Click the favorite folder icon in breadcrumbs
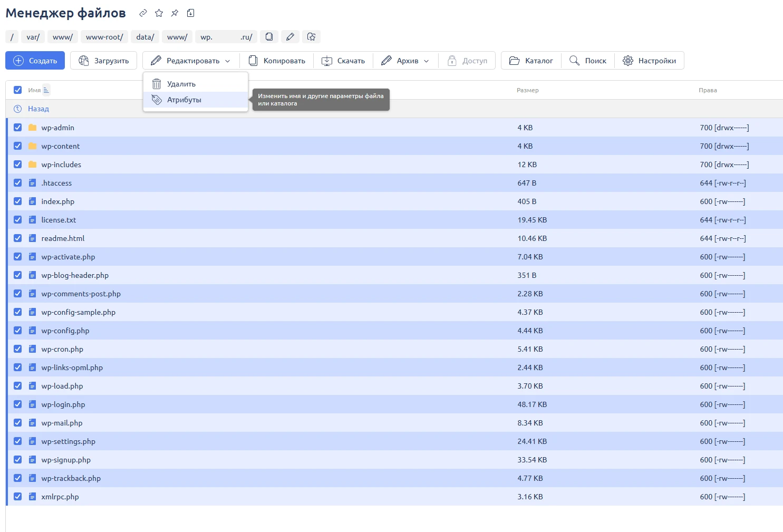The height and width of the screenshot is (532, 783). click(x=311, y=37)
